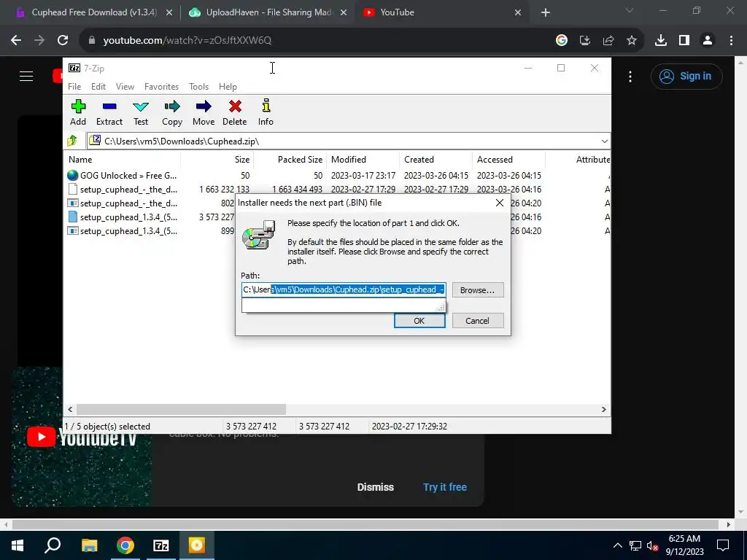The width and height of the screenshot is (747, 560).
Task: Click the Share this page icon
Action: 608,41
